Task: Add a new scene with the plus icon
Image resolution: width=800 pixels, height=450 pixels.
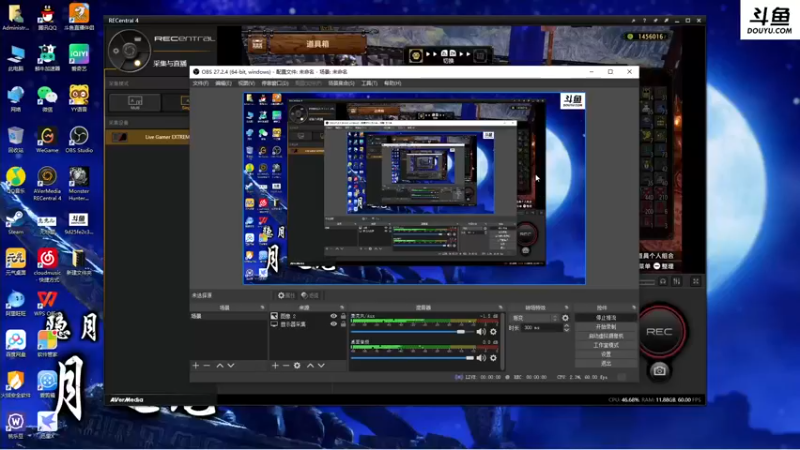Action: (x=196, y=365)
